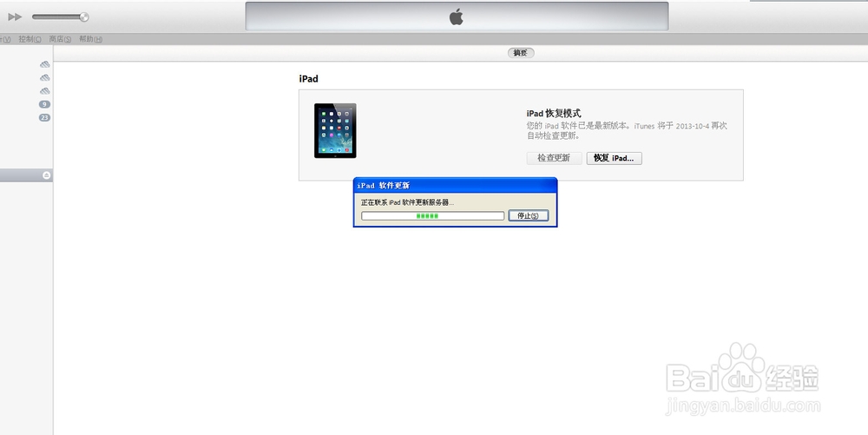868x435 pixels.
Task: Click the "iPad 恢复模式" heading text
Action: click(x=554, y=114)
